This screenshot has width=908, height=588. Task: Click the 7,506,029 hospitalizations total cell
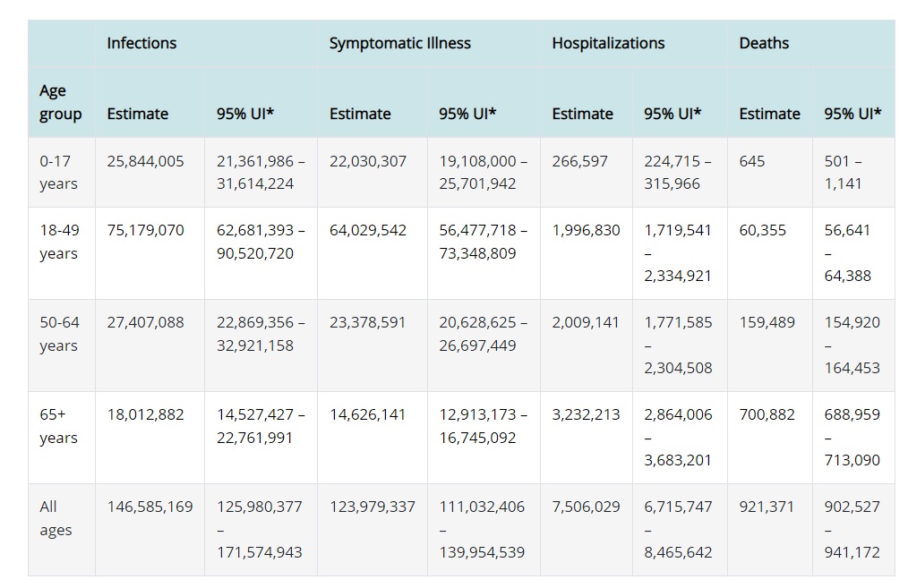tap(586, 507)
